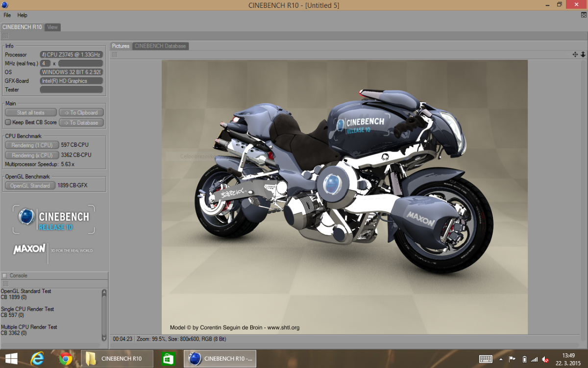This screenshot has width=588, height=368.
Task: Click the vertical zoom arrows icon
Action: pos(583,54)
